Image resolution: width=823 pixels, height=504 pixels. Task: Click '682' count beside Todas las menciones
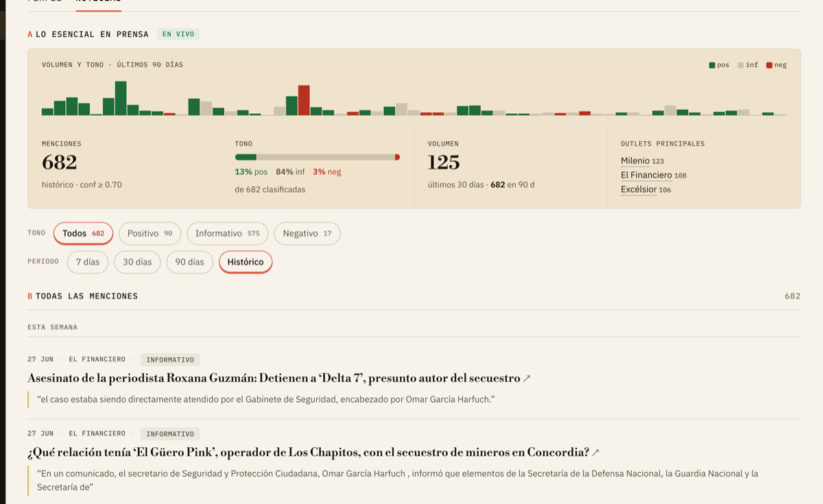pos(792,296)
